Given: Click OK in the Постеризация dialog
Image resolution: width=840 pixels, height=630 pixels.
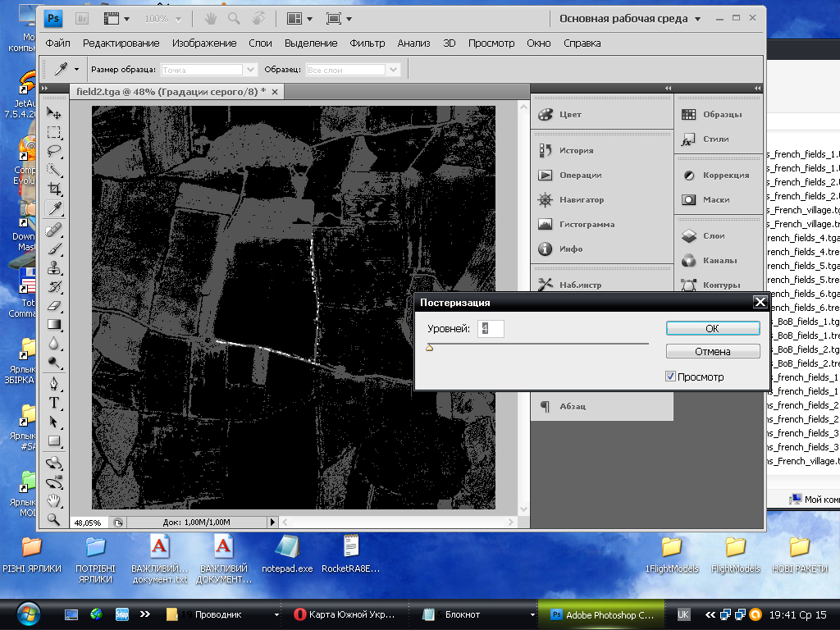Looking at the screenshot, I should (712, 328).
